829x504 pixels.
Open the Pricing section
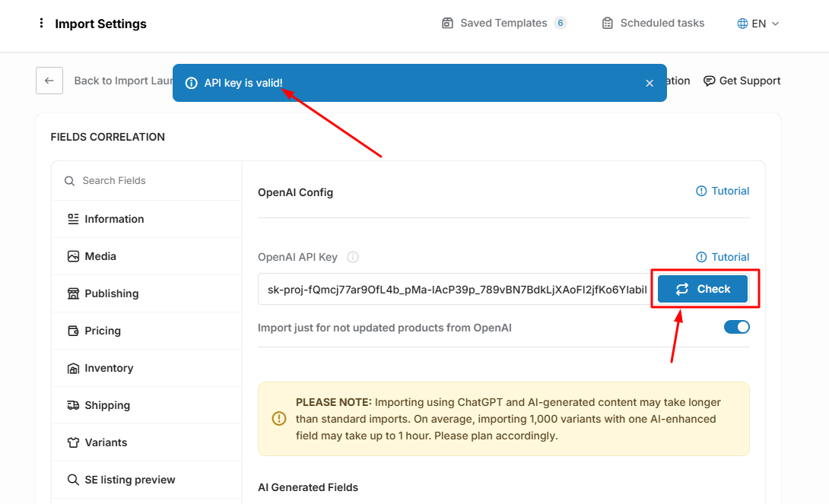(147, 331)
